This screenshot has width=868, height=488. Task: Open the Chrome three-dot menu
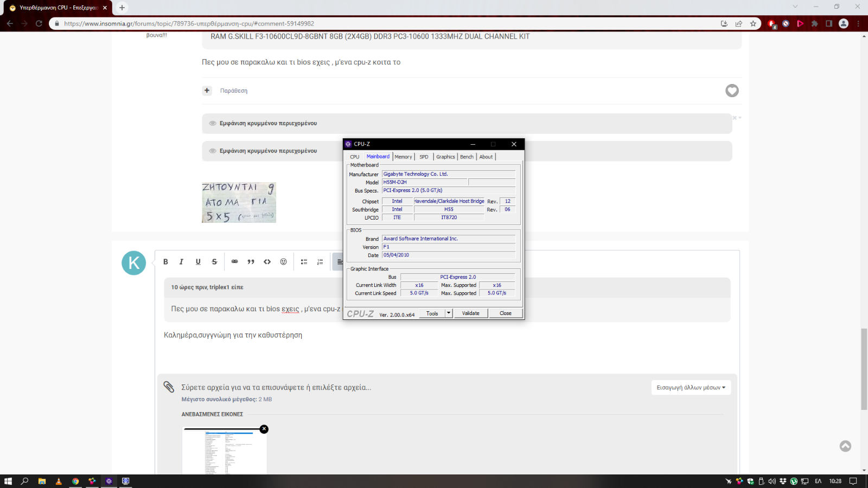[858, 23]
